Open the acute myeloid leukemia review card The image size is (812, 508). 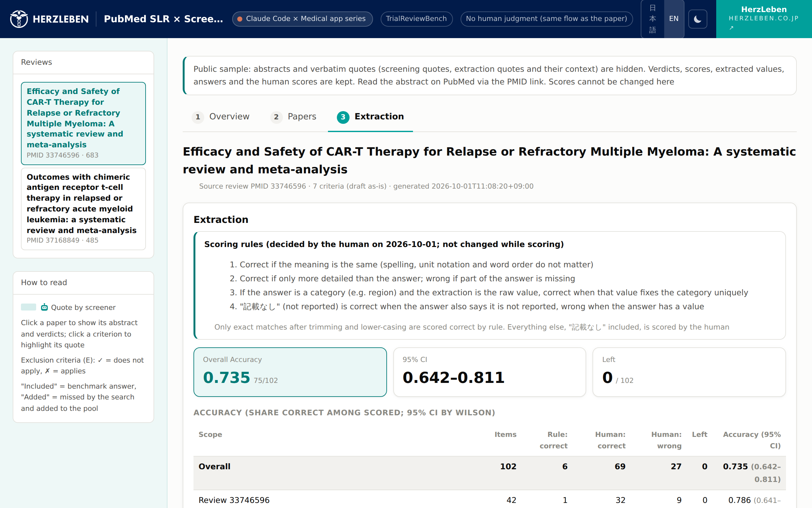pos(83,209)
